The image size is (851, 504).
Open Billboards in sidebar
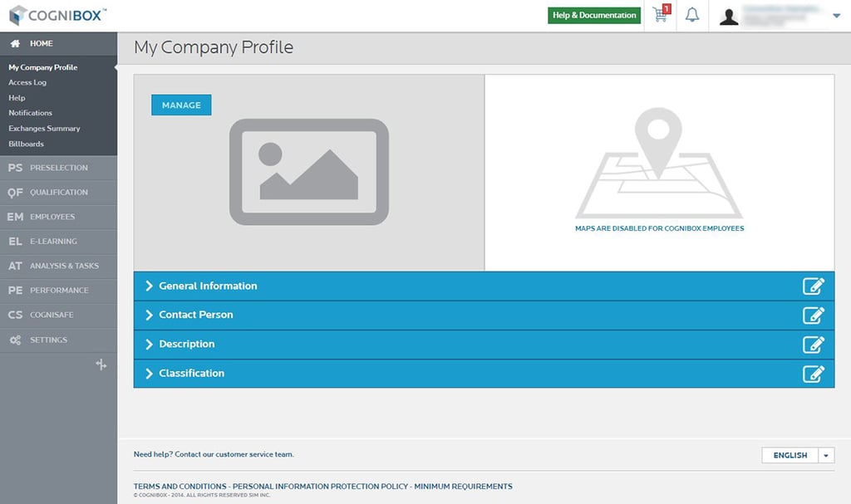pyautogui.click(x=26, y=144)
